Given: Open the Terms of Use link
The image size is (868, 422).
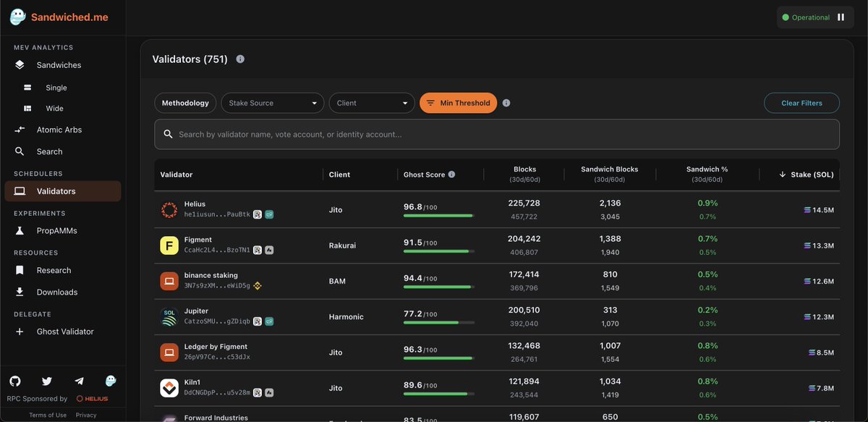Looking at the screenshot, I should 48,415.
